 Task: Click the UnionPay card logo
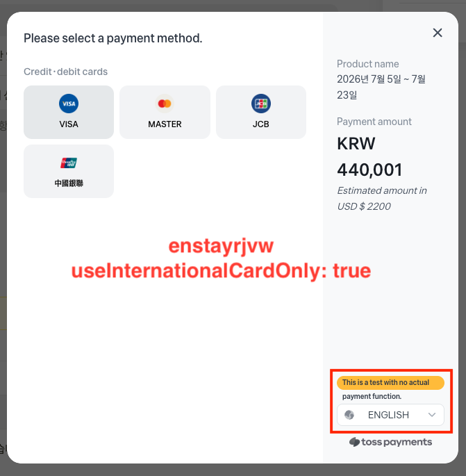click(x=69, y=163)
